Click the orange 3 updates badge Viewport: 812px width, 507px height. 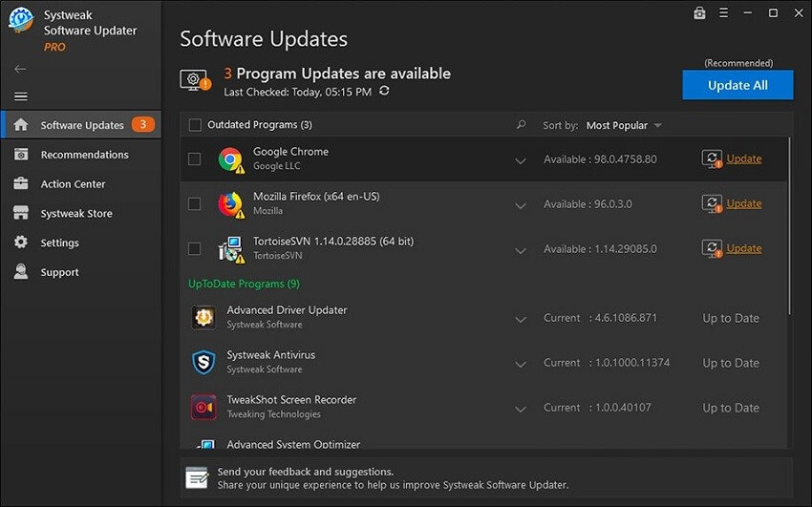[143, 124]
